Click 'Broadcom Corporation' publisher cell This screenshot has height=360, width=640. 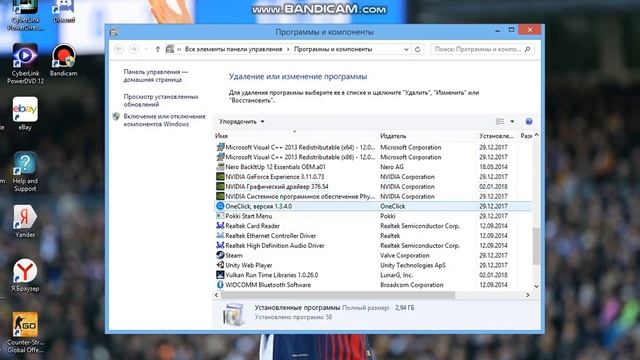point(411,284)
